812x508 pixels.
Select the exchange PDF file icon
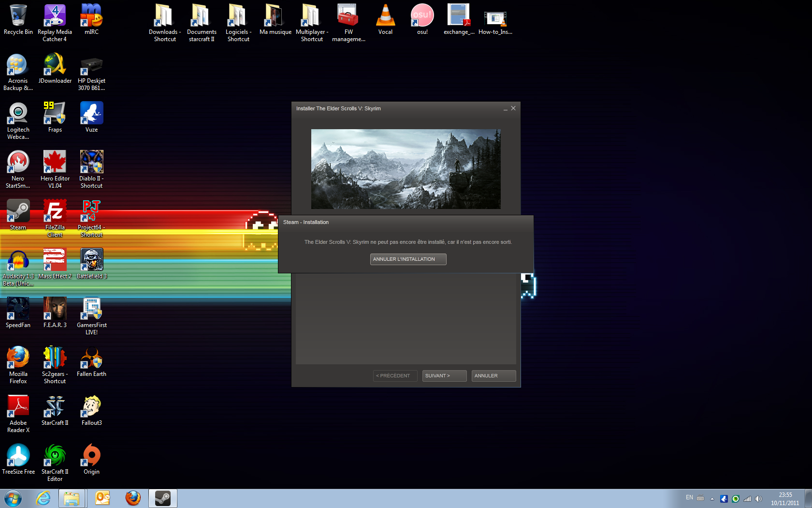[459, 20]
